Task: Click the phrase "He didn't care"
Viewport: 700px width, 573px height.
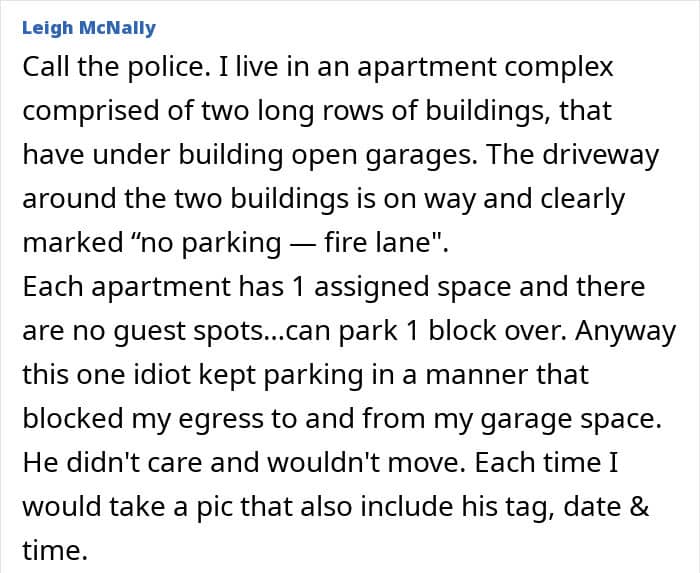Action: [x=112, y=463]
